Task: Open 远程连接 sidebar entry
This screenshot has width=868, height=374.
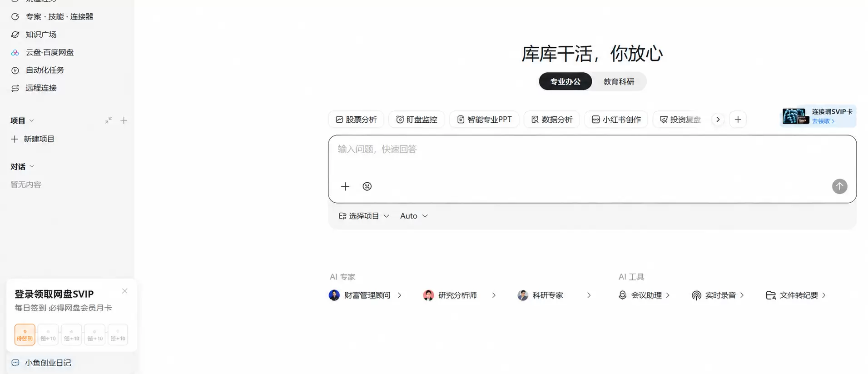Action: click(34, 88)
